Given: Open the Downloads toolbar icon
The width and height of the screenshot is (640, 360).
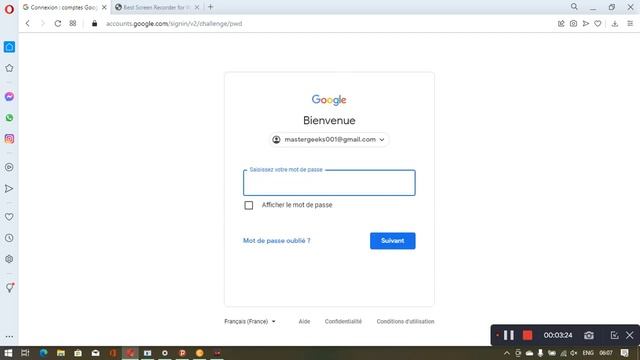Looking at the screenshot, I should tap(615, 24).
